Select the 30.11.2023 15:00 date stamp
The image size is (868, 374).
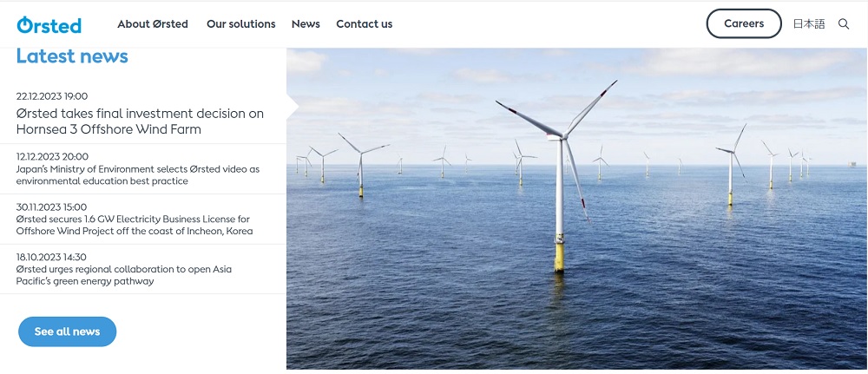click(52, 207)
